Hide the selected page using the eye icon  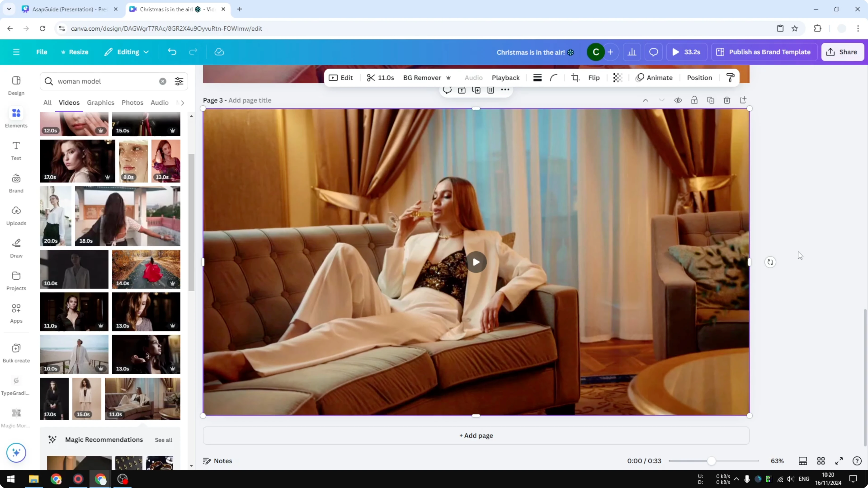pyautogui.click(x=678, y=100)
